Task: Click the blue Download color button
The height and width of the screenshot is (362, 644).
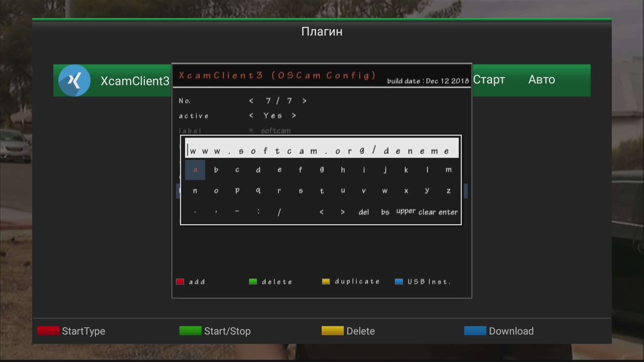Action: point(475,330)
